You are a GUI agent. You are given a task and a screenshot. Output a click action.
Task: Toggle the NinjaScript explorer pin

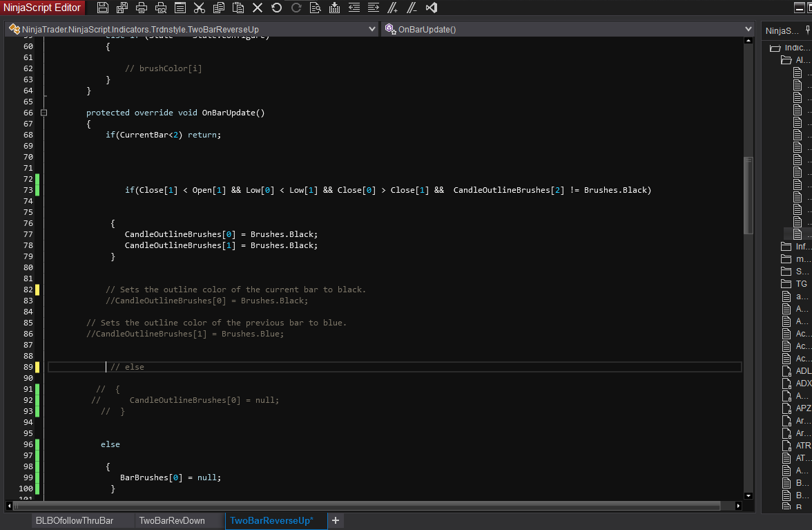pyautogui.click(x=808, y=30)
